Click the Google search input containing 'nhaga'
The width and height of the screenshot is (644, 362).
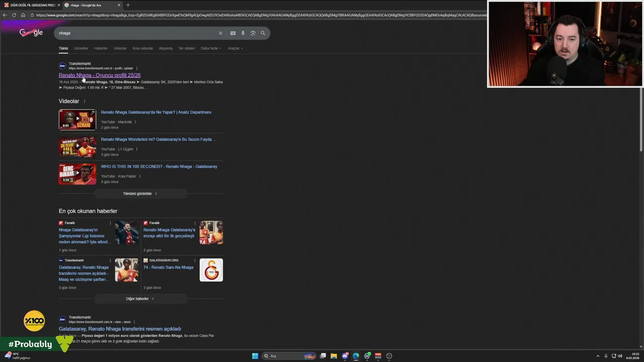pyautogui.click(x=136, y=33)
